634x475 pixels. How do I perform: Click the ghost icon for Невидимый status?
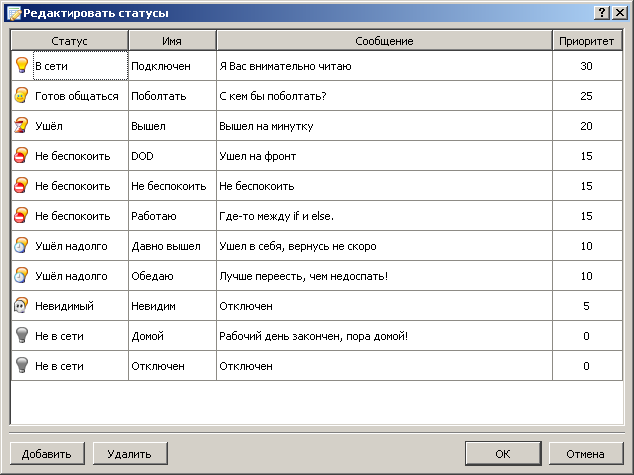(22, 306)
